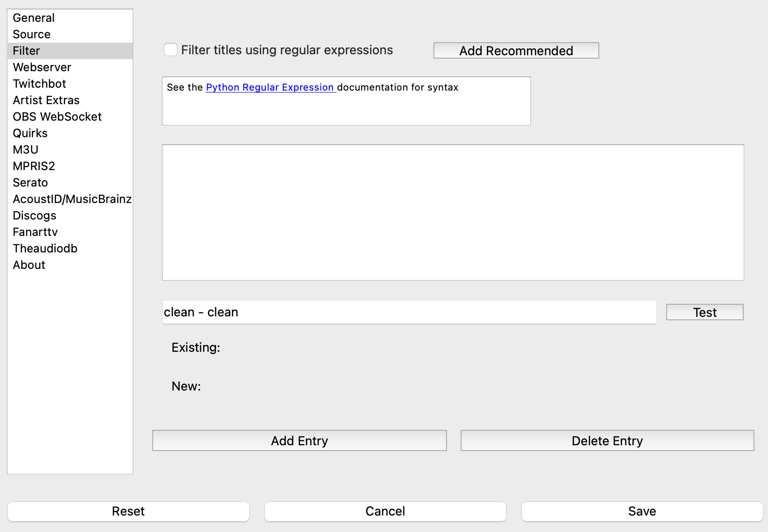Switch to OBS WebSocket settings
Image resolution: width=768 pixels, height=532 pixels.
point(57,117)
